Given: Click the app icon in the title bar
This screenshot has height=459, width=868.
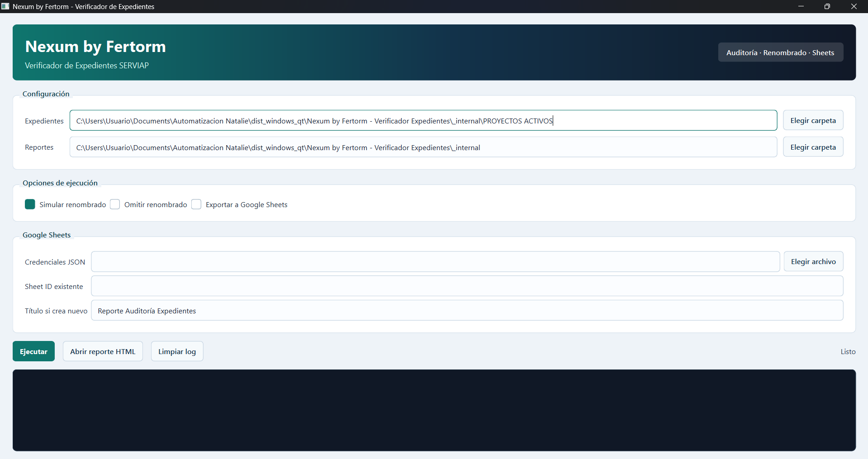Looking at the screenshot, I should (5, 6).
